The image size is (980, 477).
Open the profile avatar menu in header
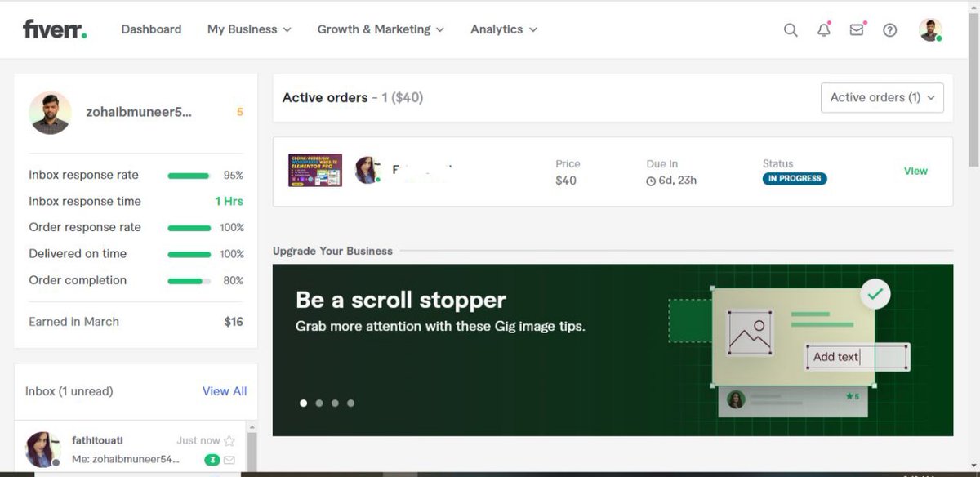(x=930, y=30)
